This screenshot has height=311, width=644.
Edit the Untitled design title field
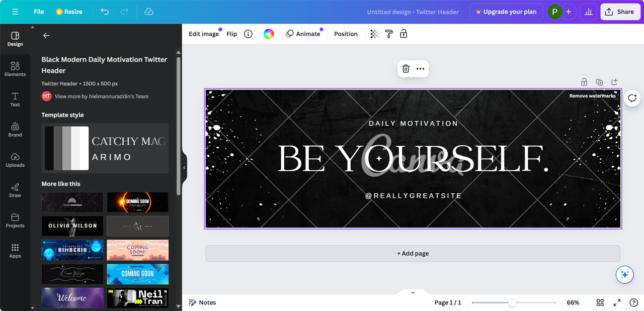(413, 12)
